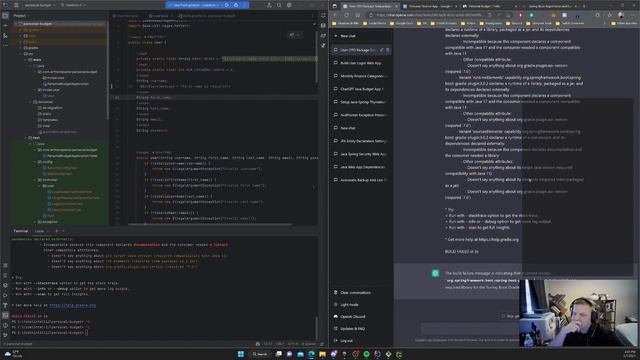
Task: Open the Monthly Finance Categories chat
Action: (361, 76)
